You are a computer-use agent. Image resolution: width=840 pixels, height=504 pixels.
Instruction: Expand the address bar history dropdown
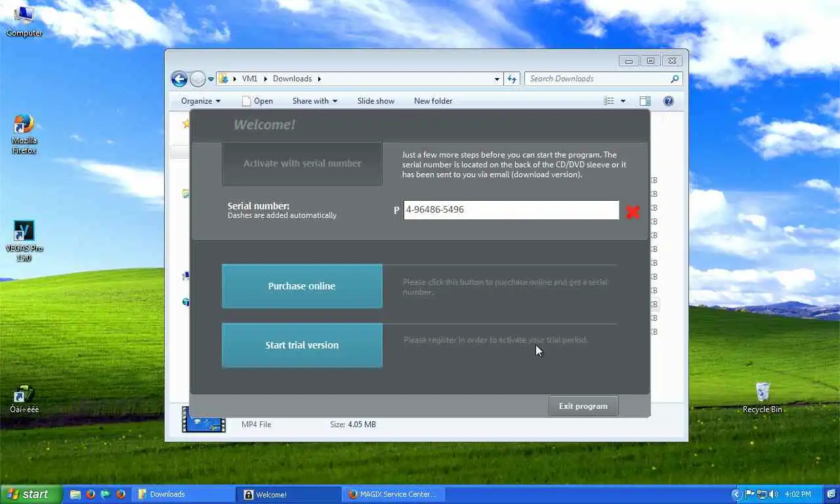(497, 79)
